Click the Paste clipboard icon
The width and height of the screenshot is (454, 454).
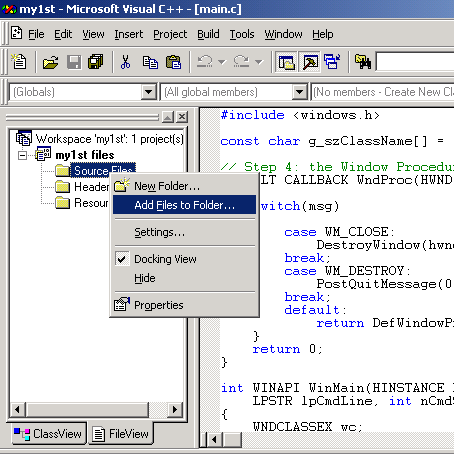(173, 62)
